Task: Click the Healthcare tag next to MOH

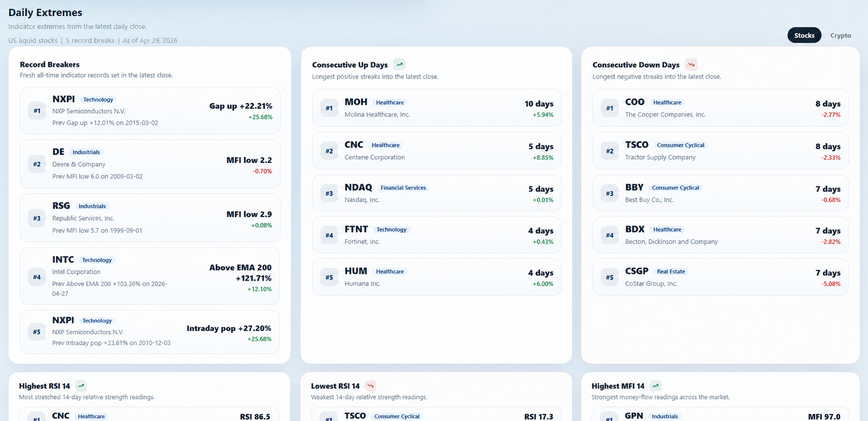Action: click(390, 103)
